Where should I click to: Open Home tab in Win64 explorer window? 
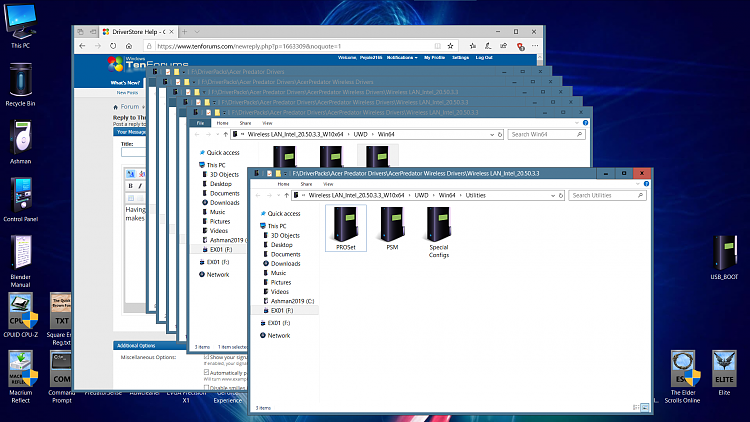(x=222, y=123)
